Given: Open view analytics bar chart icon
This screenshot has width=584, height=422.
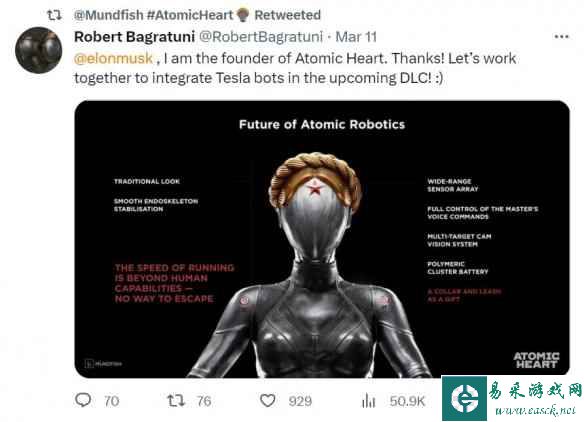Looking at the screenshot, I should [x=368, y=401].
